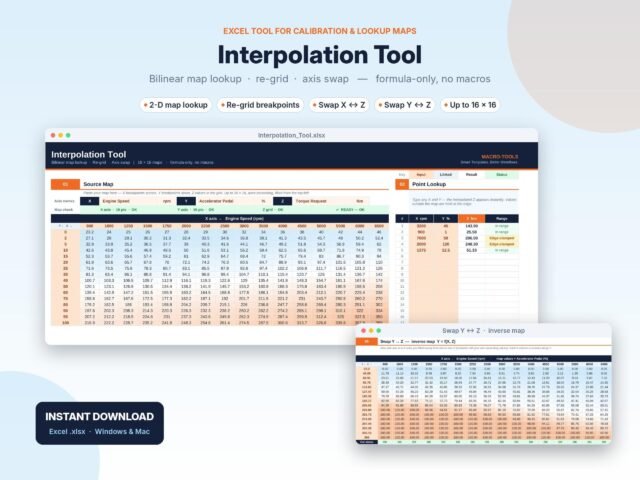Click the Source Map section heading

[98, 184]
